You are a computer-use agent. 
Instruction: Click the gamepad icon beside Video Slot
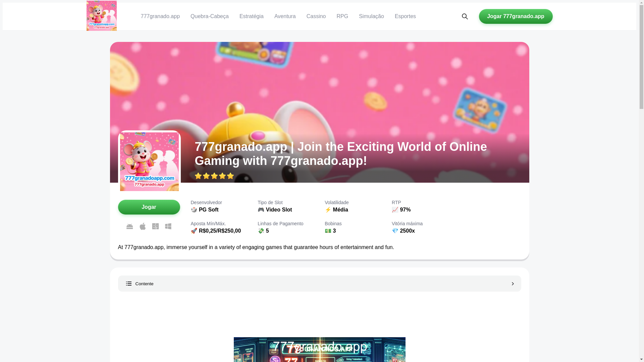[261, 210]
